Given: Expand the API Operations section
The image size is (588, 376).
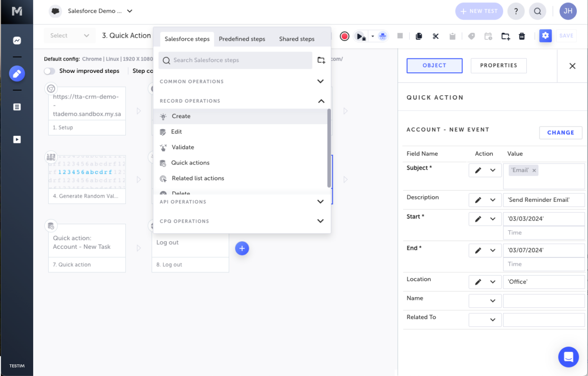Looking at the screenshot, I should point(320,202).
